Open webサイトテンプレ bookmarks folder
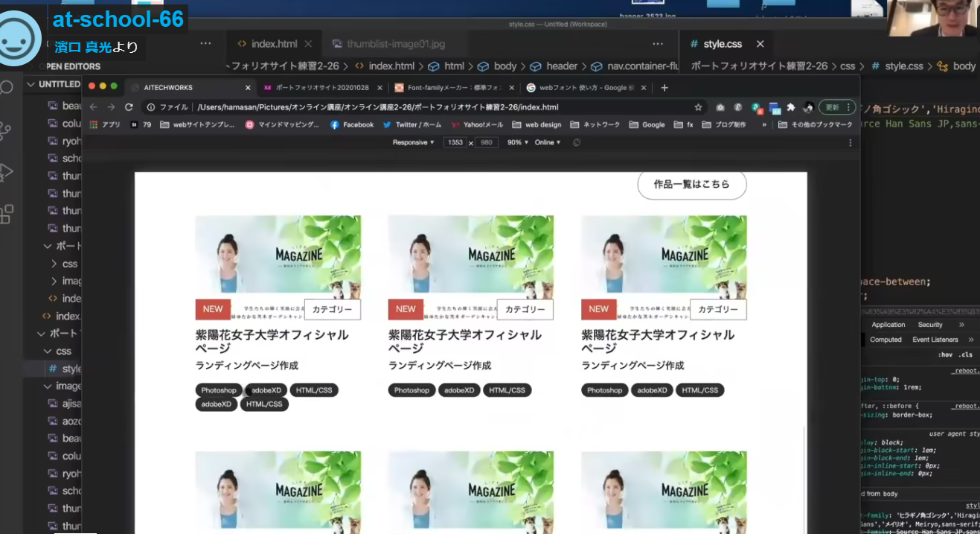This screenshot has height=534, width=980. [197, 124]
